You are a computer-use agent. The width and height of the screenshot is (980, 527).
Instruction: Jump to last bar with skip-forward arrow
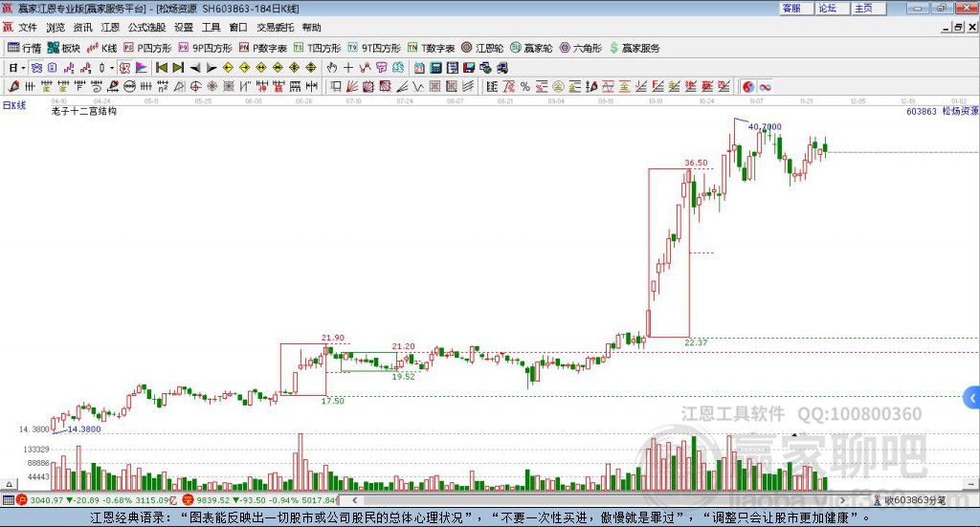pyautogui.click(x=178, y=68)
